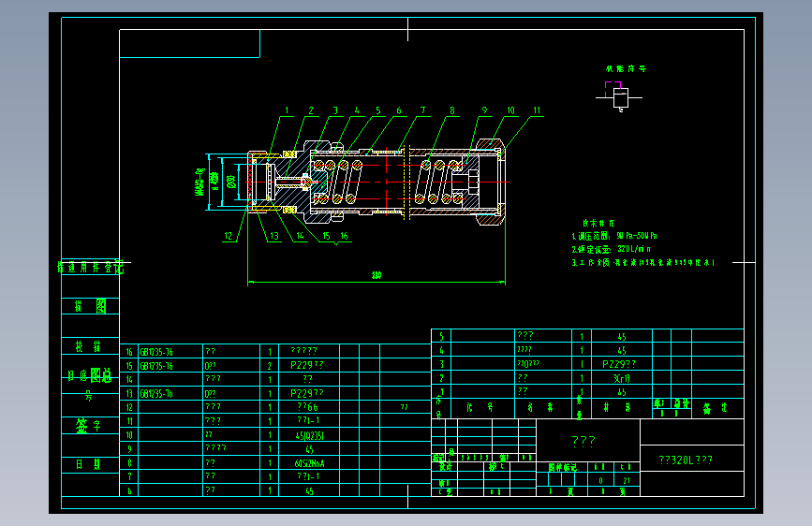Screen dimensions: 812x526
Task: Click the '签字' label in the left margin block
Action: (89, 426)
